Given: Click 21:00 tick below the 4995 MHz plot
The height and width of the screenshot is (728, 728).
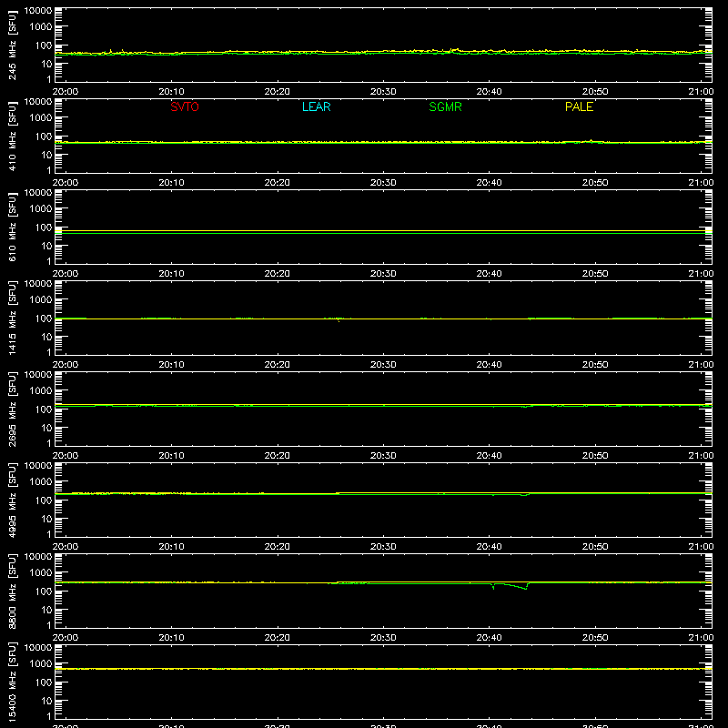Looking at the screenshot, I should point(701,547).
